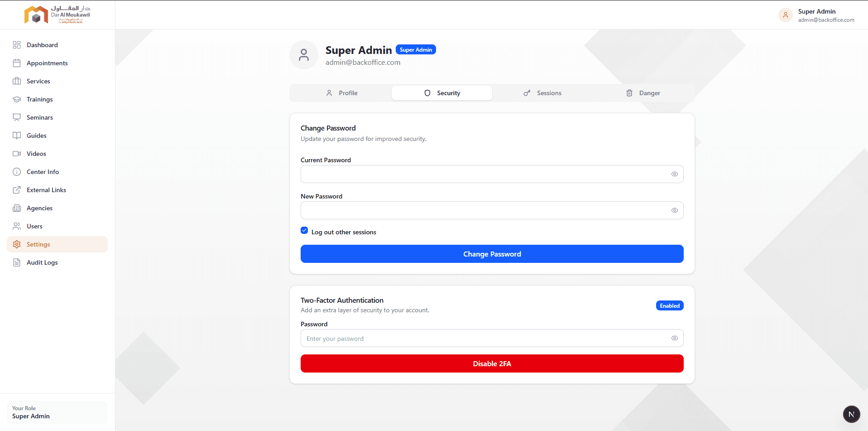Screen dimensions: 868x431
Task: Navigate to Services in the sidebar
Action: (x=58, y=81)
